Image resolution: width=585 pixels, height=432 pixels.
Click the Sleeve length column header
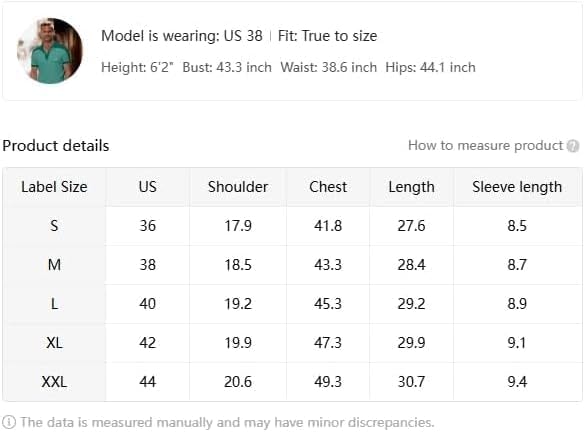click(x=517, y=187)
